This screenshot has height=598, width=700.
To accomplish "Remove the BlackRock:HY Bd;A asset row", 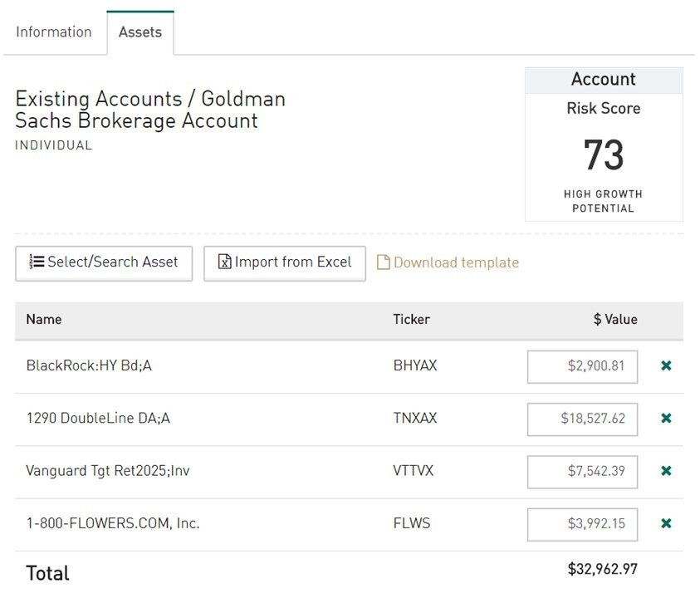I will click(666, 365).
